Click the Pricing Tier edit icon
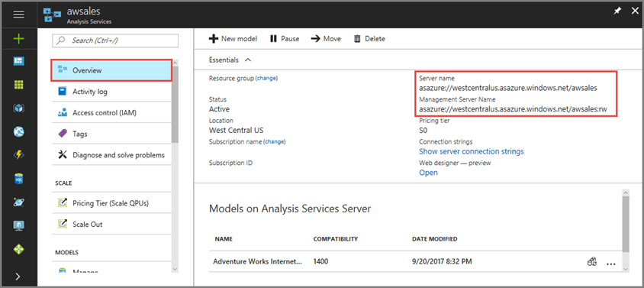 click(x=63, y=203)
